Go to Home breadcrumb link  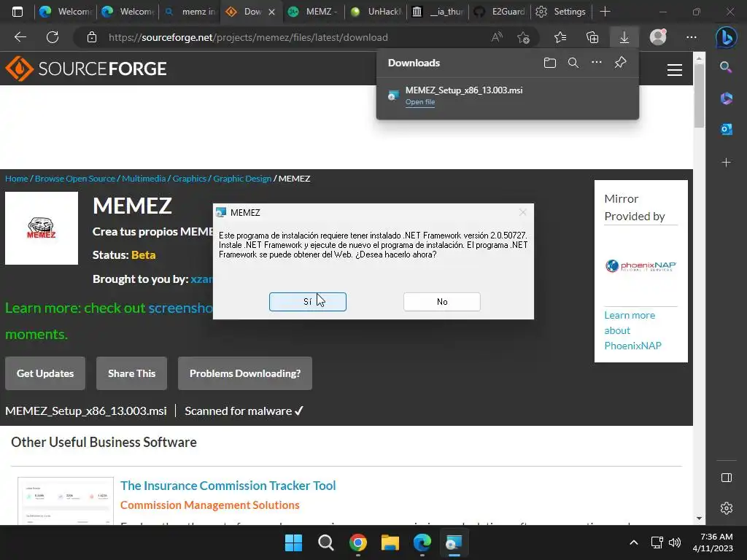[x=17, y=179]
